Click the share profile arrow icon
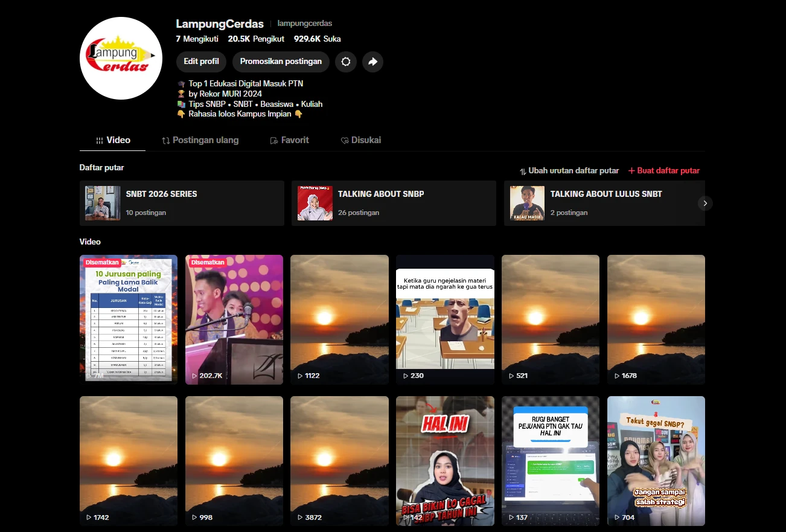The image size is (786, 532). click(372, 62)
